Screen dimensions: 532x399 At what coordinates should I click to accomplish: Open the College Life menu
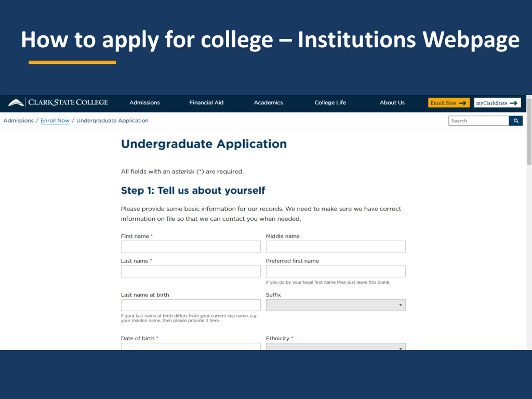330,103
